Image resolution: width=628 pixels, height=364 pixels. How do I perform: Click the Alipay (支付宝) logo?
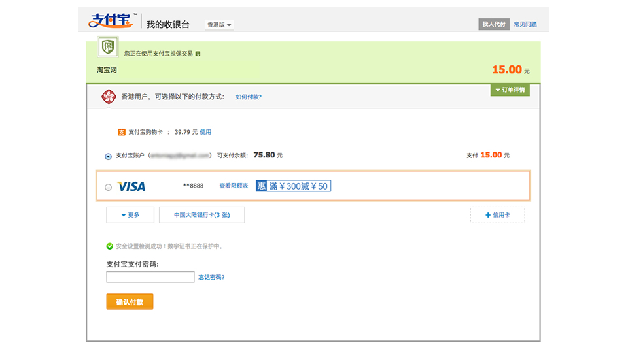click(111, 21)
